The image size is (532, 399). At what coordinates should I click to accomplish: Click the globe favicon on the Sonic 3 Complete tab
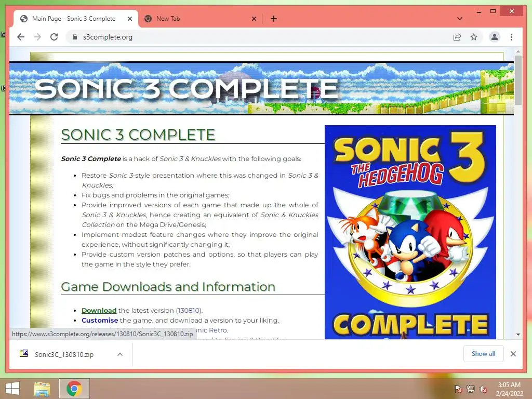24,19
